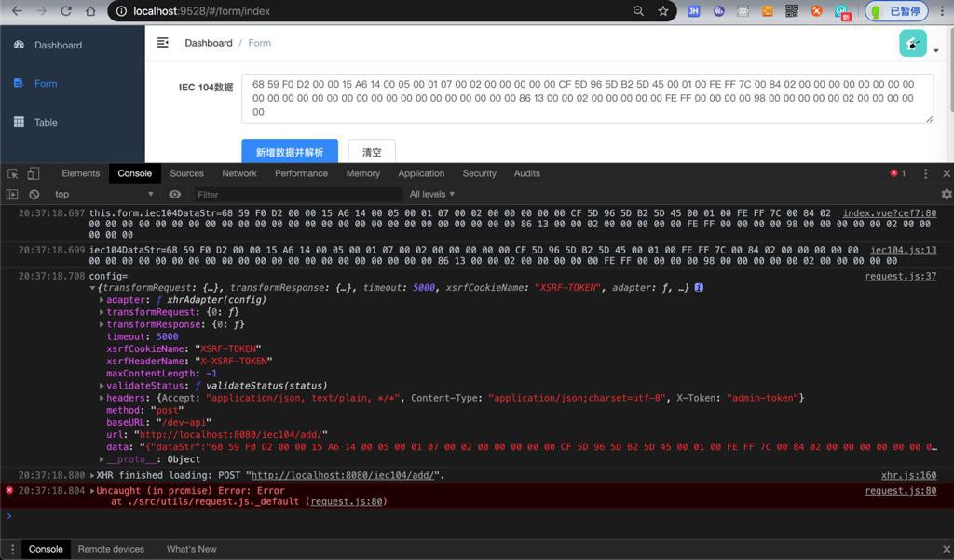
Task: Switch to the Network tab
Action: 239,173
